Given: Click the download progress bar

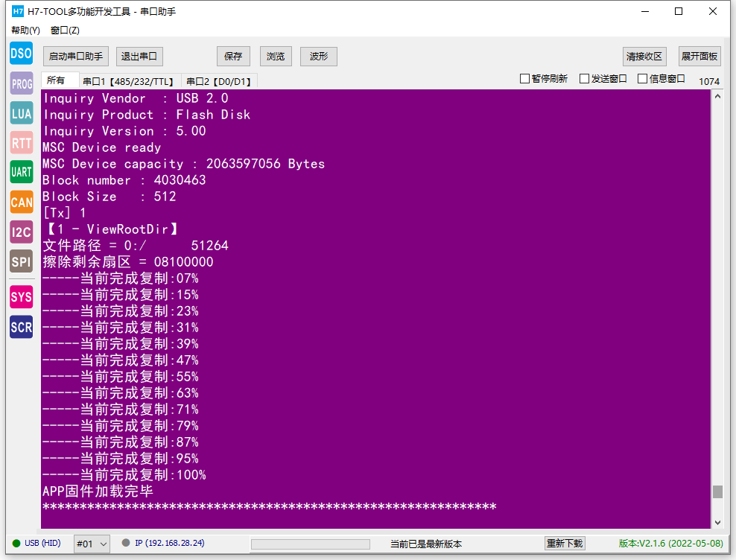Looking at the screenshot, I should [310, 544].
